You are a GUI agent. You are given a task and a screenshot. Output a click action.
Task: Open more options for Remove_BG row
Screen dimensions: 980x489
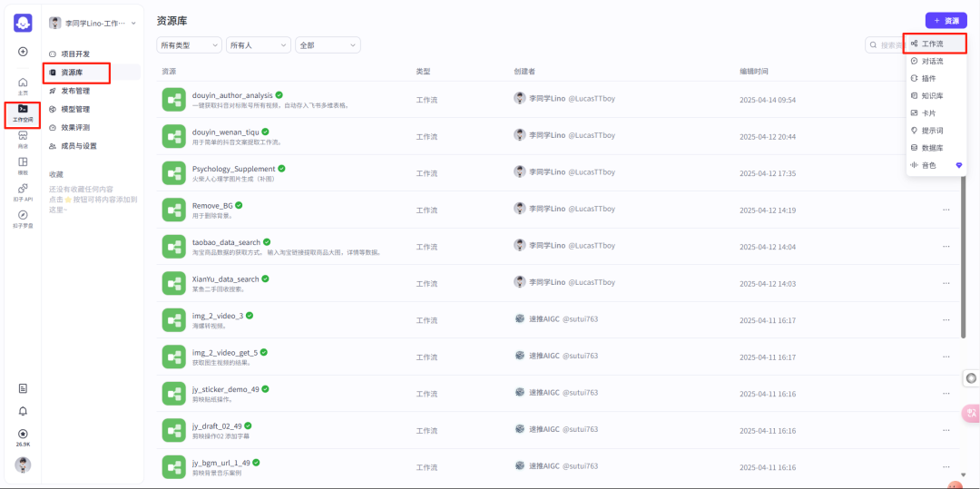coord(946,210)
